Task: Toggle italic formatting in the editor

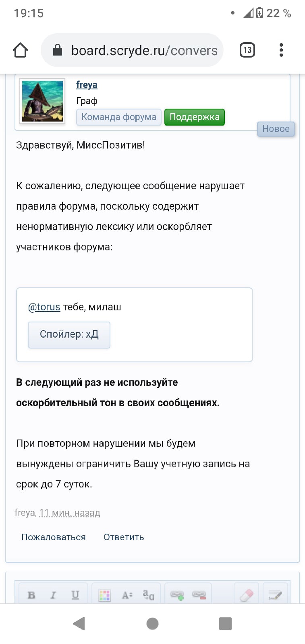Action: (x=53, y=595)
